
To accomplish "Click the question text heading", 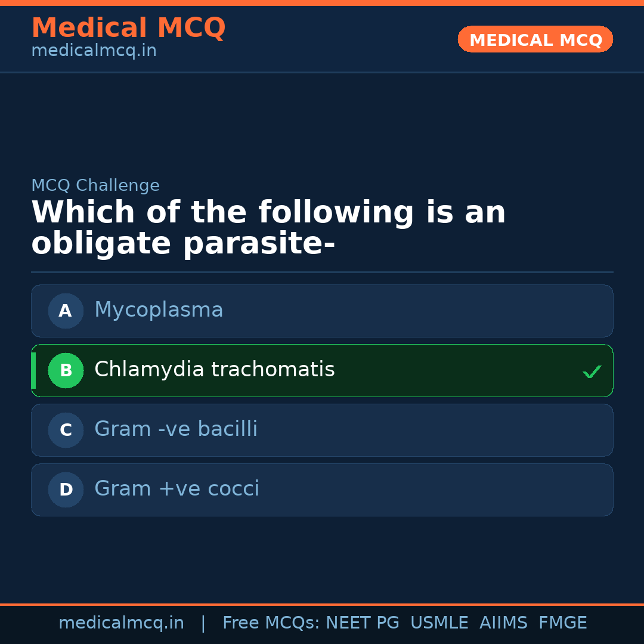I will click(268, 228).
